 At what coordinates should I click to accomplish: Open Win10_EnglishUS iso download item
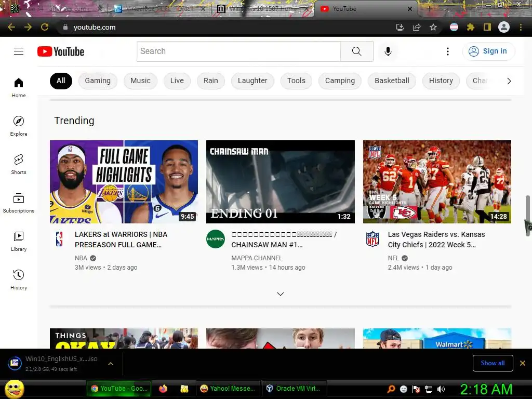coord(54,363)
